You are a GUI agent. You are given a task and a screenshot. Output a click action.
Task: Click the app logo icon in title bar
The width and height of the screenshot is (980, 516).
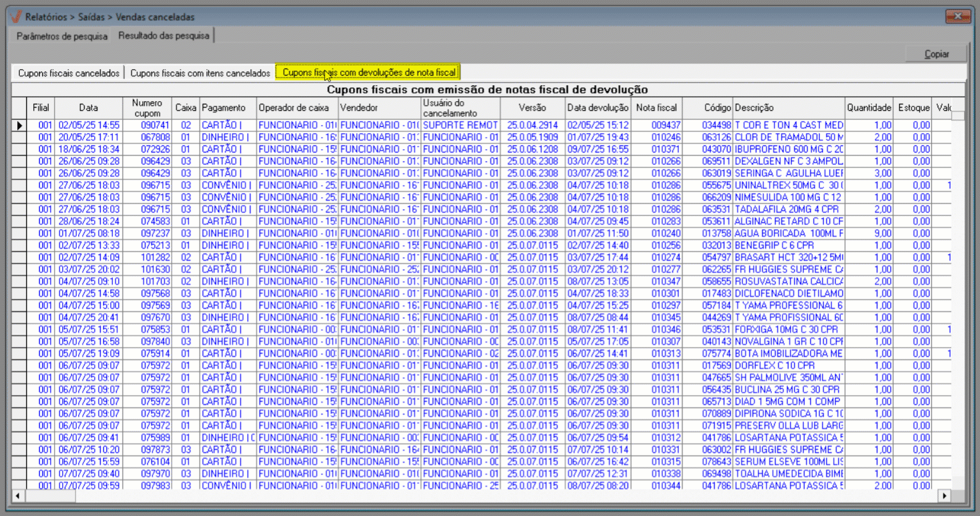pos(16,17)
